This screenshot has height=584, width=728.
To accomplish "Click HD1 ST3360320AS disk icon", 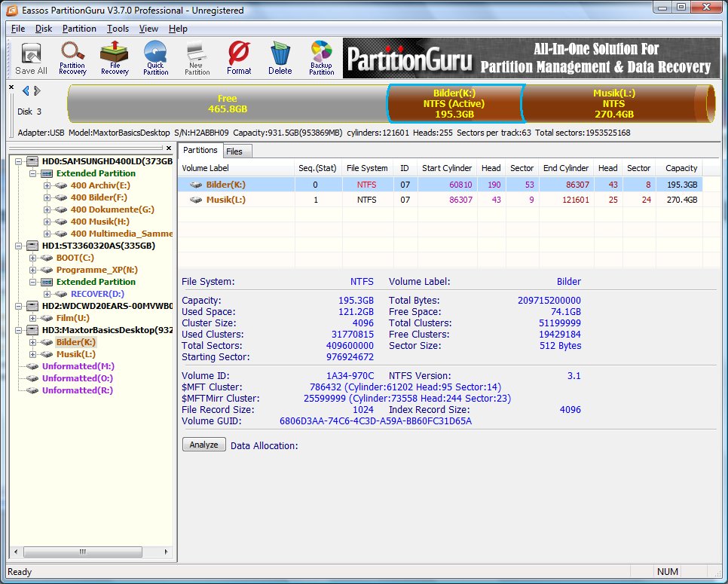I will 32,246.
